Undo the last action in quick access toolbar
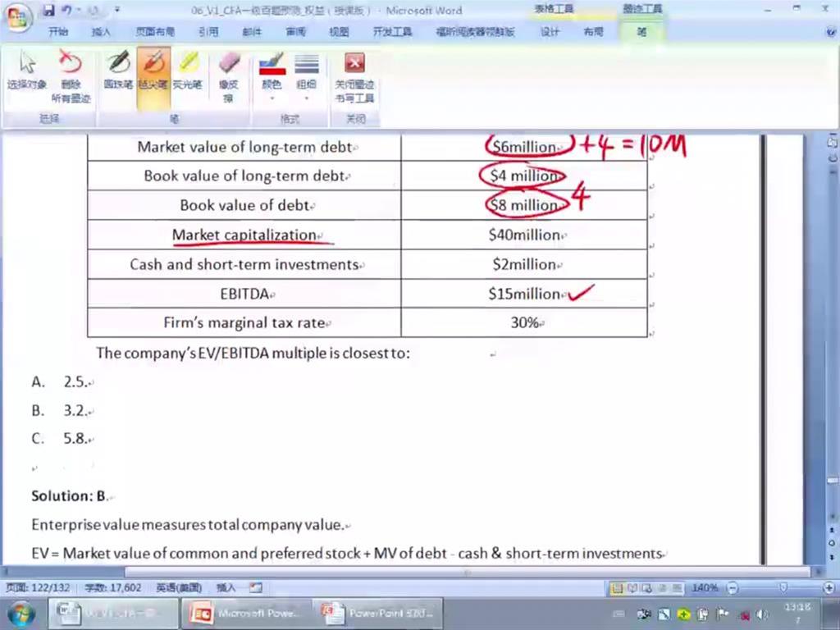Image resolution: width=840 pixels, height=630 pixels. [67, 10]
